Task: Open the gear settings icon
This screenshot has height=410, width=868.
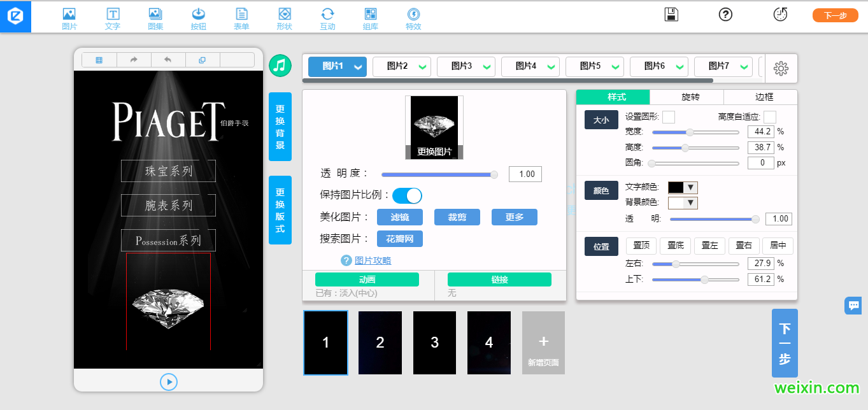Action: click(x=781, y=69)
